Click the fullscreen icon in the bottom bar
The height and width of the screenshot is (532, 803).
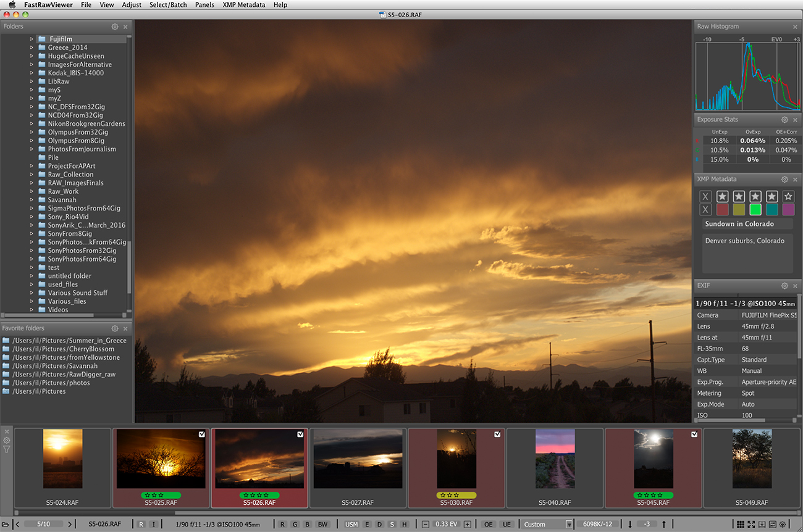751,525
